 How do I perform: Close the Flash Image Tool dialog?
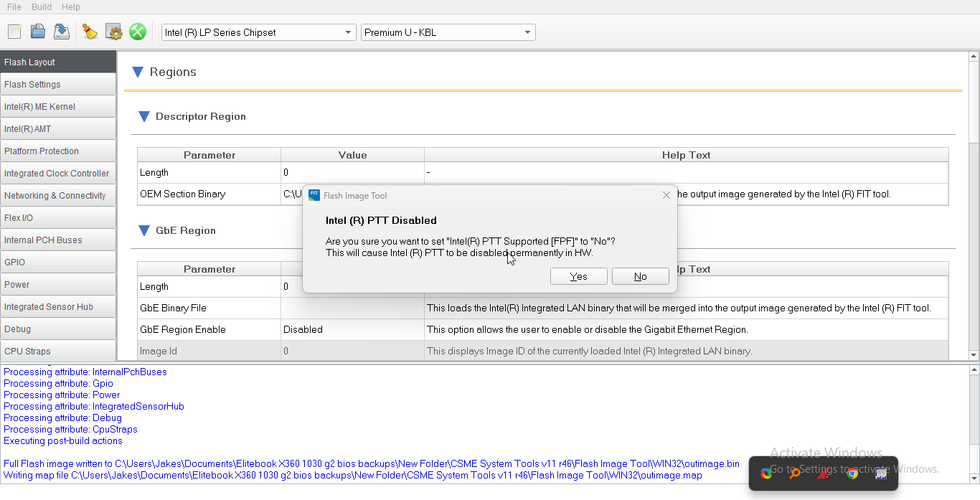666,195
